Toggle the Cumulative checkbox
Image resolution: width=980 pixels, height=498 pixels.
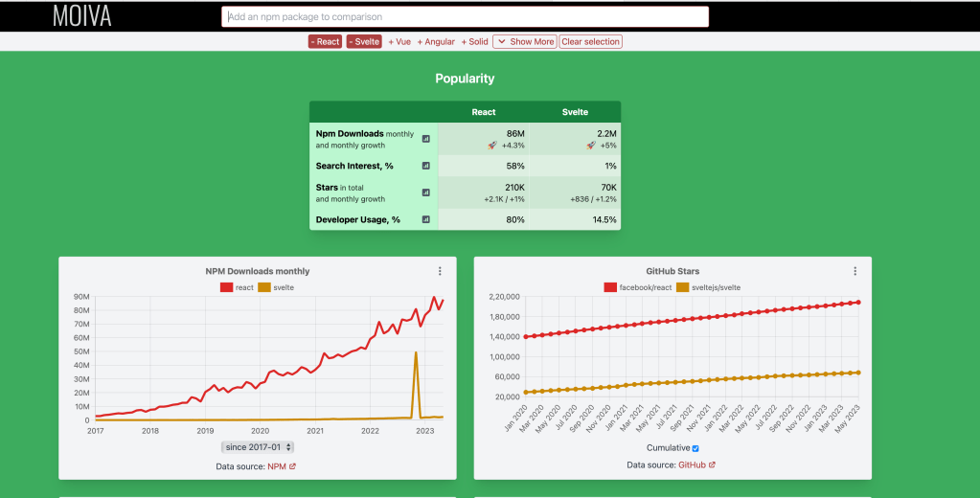click(695, 448)
